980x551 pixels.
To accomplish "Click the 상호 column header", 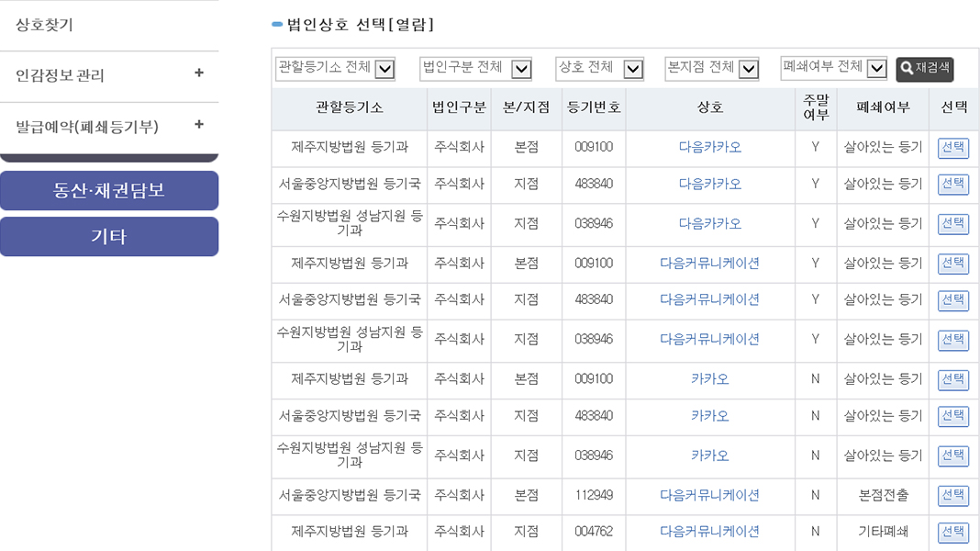I will [710, 108].
